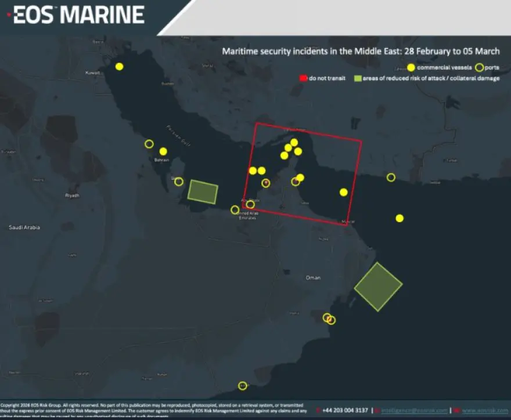Image resolution: width=511 pixels, height=420 pixels.
Task: Select the port ring marker at Abu Dhabi
Action: 250,204
